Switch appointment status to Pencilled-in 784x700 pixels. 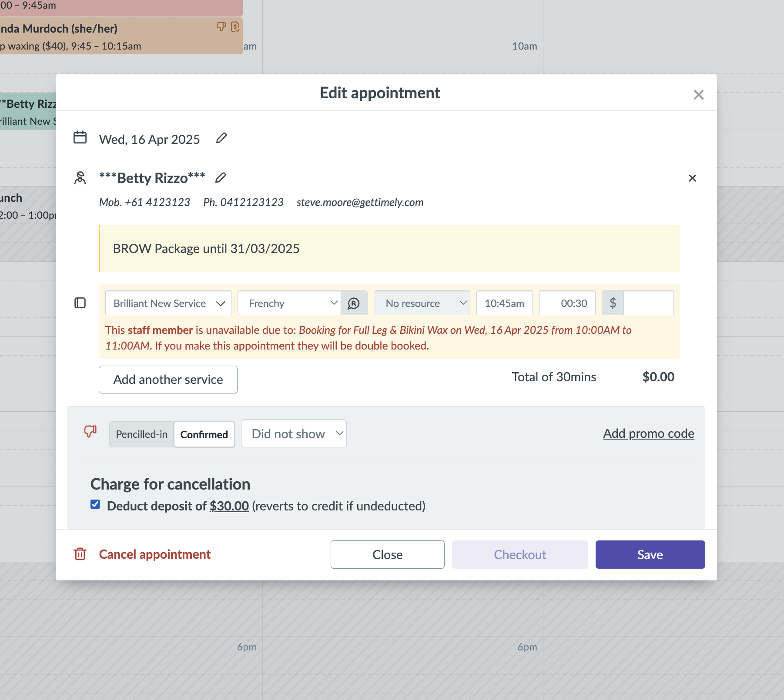pyautogui.click(x=141, y=434)
